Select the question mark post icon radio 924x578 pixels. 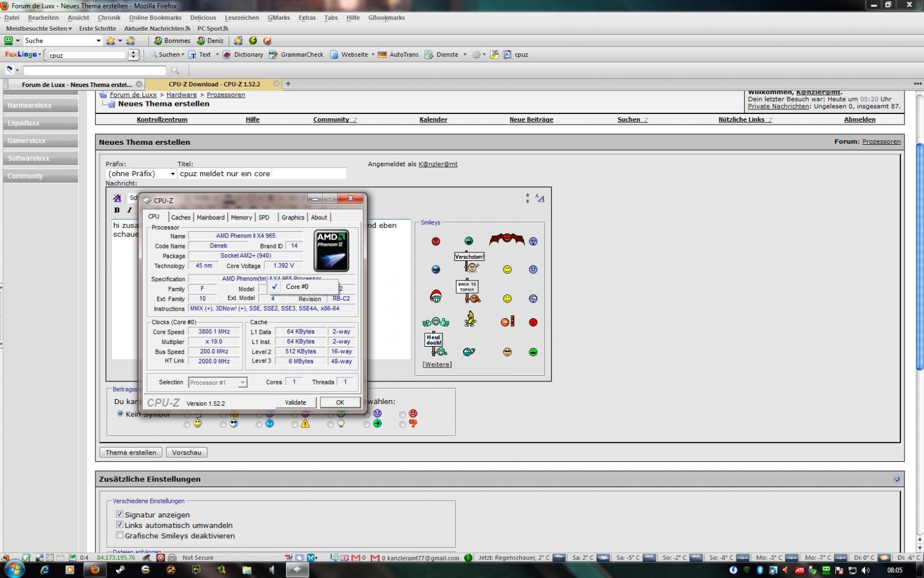pyautogui.click(x=259, y=424)
